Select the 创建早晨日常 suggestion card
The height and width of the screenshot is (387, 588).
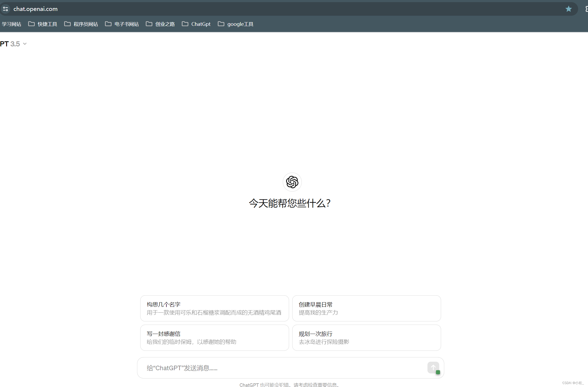[366, 308]
